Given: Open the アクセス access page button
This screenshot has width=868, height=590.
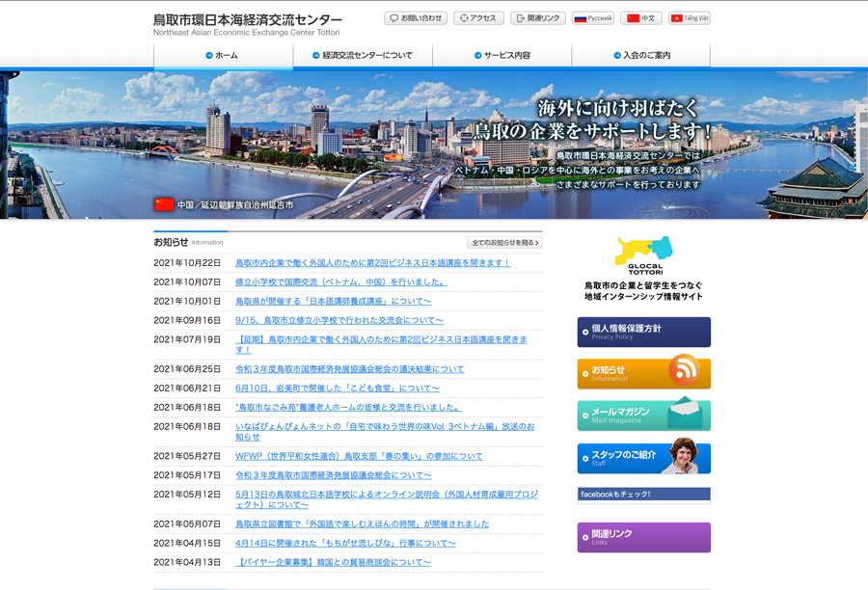Looking at the screenshot, I should [476, 18].
